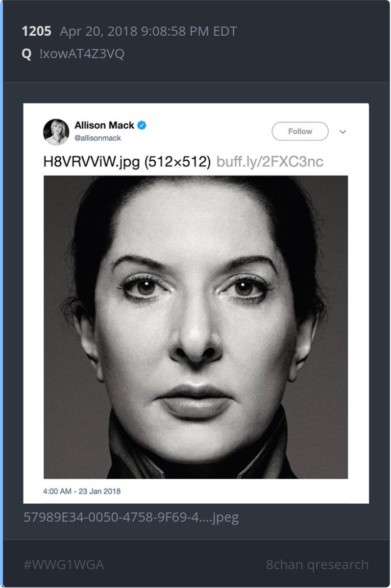Select post number 1205

click(36, 31)
